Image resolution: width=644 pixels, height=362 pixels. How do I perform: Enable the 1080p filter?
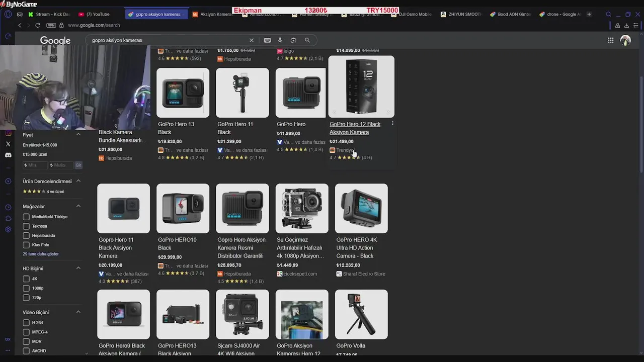click(x=26, y=288)
